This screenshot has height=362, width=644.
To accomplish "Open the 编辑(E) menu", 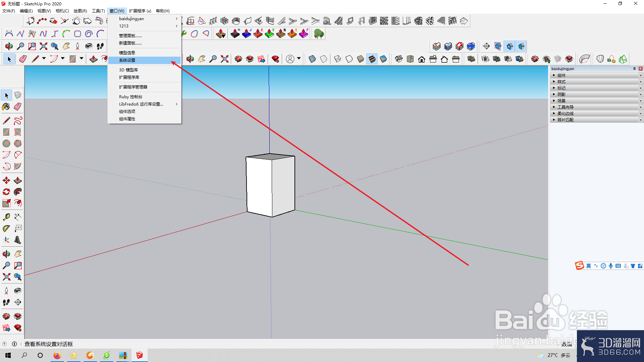I will (x=26, y=11).
